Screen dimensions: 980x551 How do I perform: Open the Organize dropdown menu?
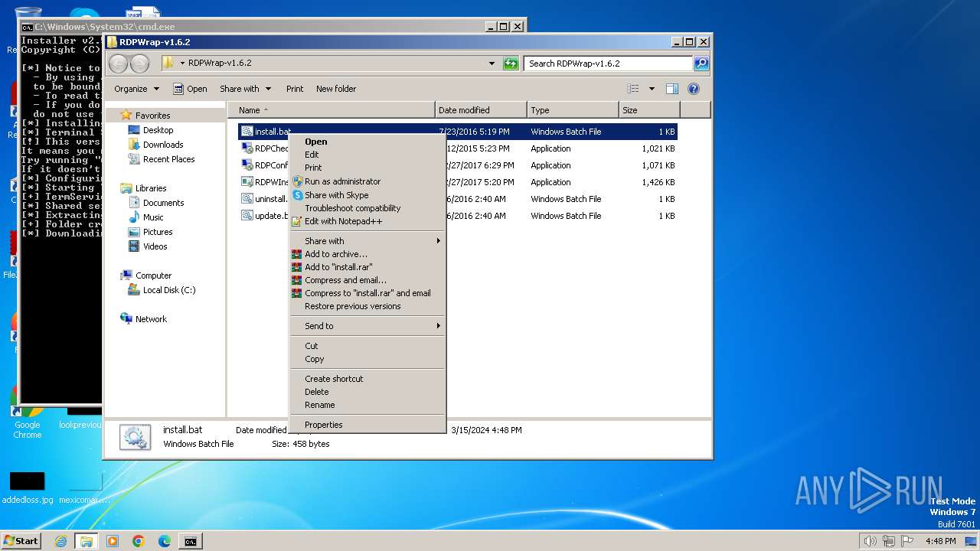click(136, 89)
